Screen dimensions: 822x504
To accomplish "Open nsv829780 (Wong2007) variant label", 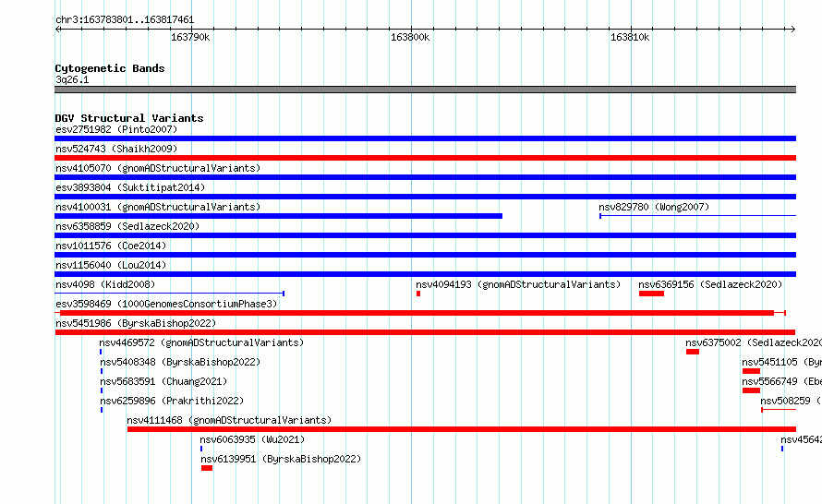I will pyautogui.click(x=654, y=207).
